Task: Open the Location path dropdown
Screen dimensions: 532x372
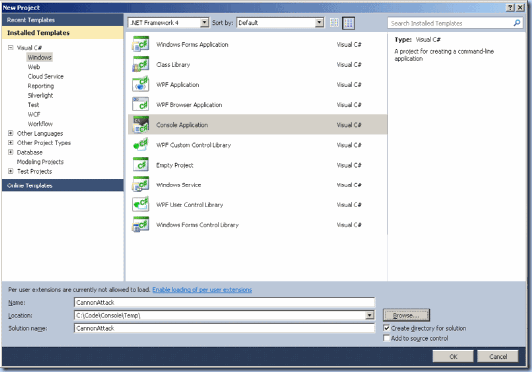Action: click(369, 315)
